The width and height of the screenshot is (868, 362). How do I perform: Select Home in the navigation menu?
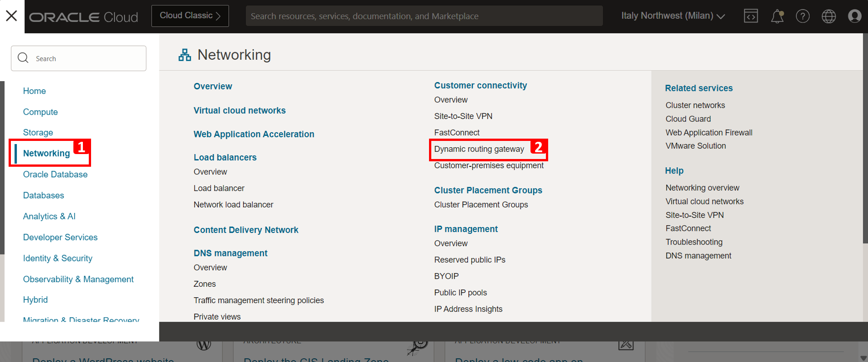[34, 91]
